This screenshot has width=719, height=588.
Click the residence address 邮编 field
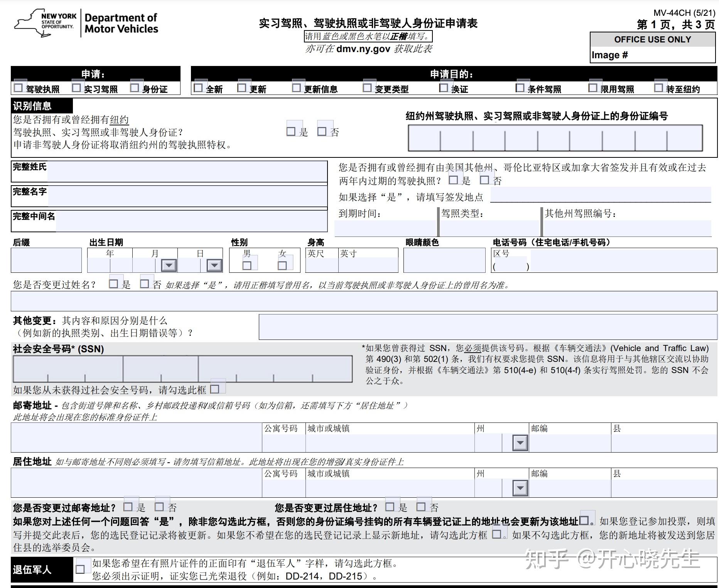570,488
